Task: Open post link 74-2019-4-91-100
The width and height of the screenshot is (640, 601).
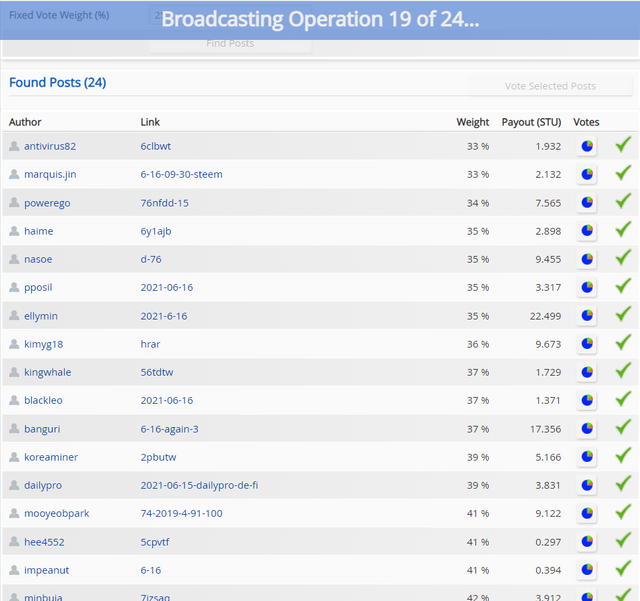Action: click(182, 513)
